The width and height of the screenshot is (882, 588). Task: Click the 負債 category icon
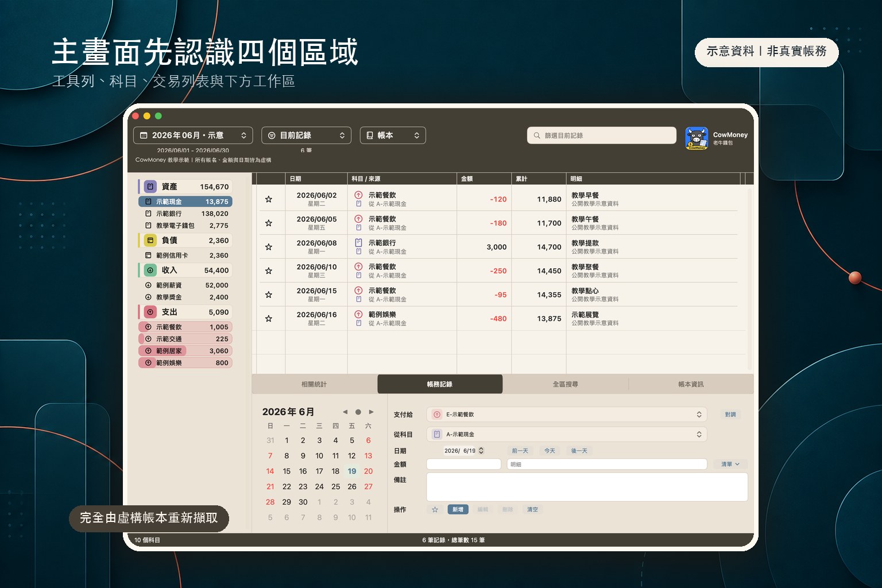(150, 240)
